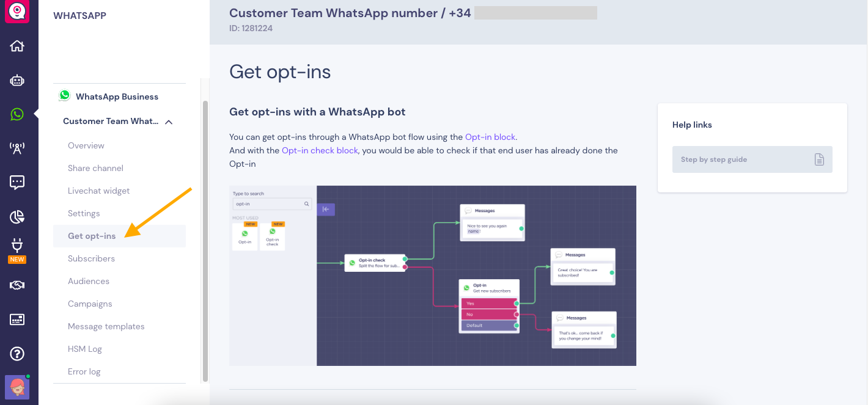Click the NEW badge under plug icon

[x=17, y=260]
